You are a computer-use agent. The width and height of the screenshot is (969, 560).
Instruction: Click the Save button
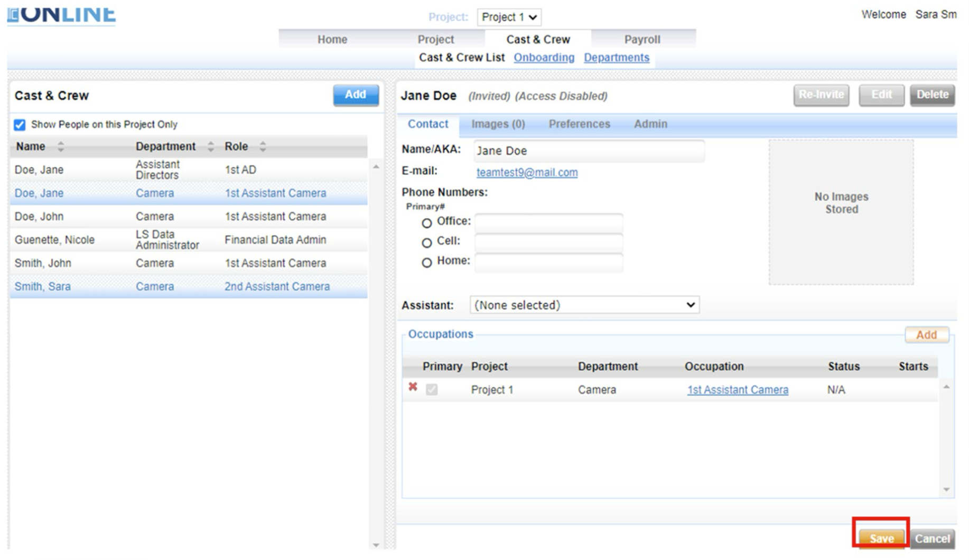(881, 538)
